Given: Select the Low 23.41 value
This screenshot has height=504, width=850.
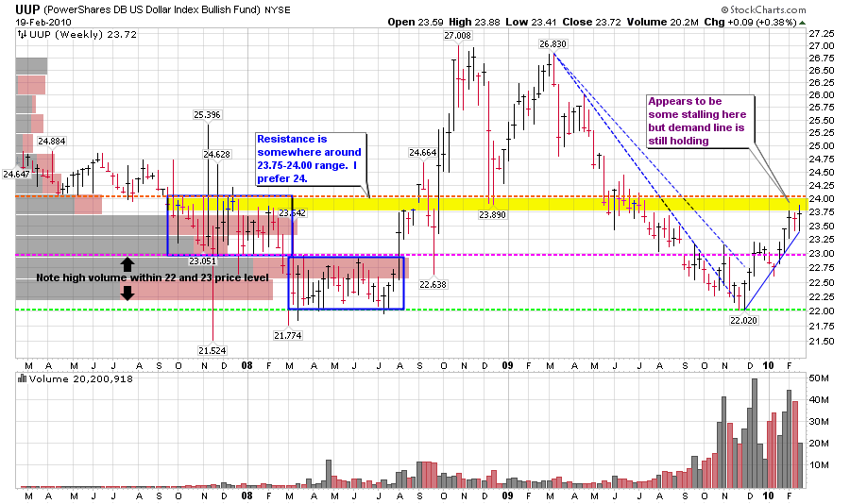Looking at the screenshot, I should coord(531,23).
